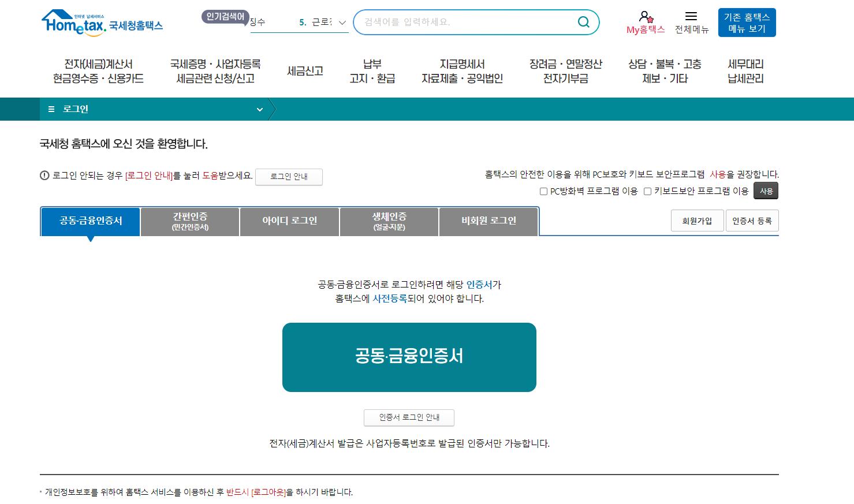Open 상담·불복·고충 제보·기타 menu
Viewport: 854px width, 504px height.
point(665,71)
